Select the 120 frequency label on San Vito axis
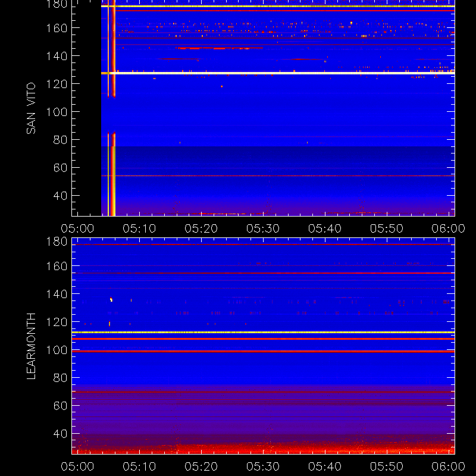This screenshot has height=476, width=476. pos(57,84)
